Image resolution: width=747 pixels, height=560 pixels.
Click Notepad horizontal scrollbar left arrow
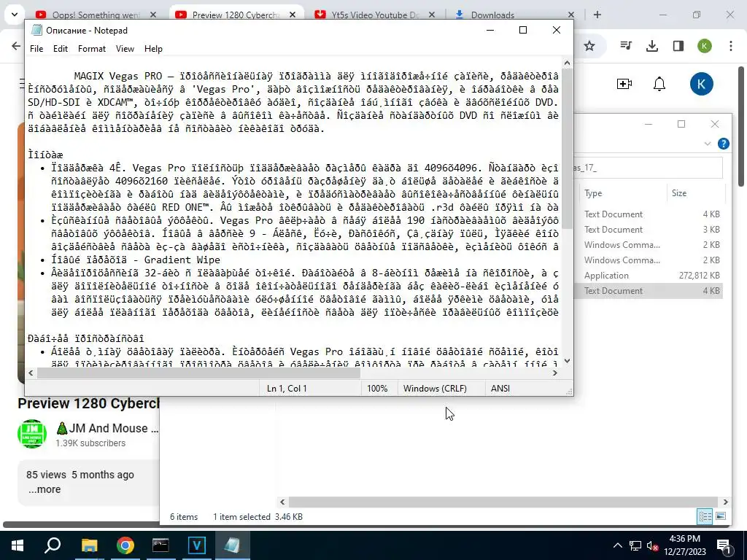click(x=31, y=373)
